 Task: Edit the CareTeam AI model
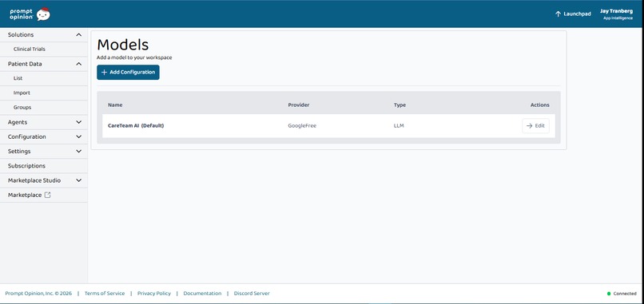[535, 126]
